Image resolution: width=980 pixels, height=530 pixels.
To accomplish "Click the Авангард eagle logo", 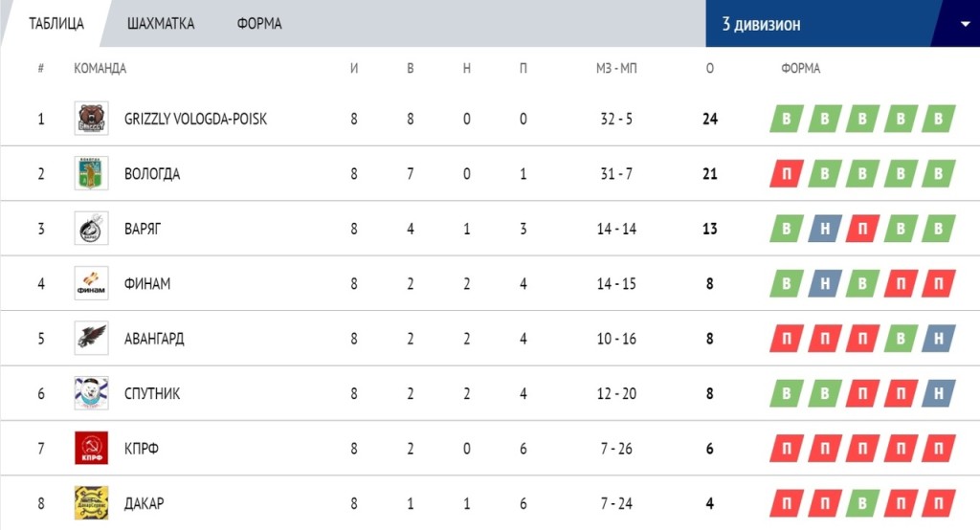I will click(x=91, y=338).
